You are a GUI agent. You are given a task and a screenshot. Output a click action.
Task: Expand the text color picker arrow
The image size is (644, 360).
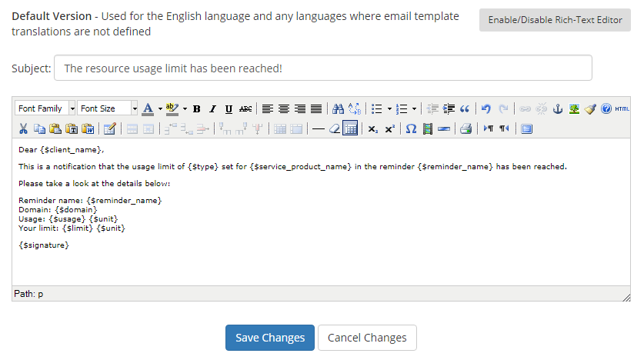coord(160,108)
